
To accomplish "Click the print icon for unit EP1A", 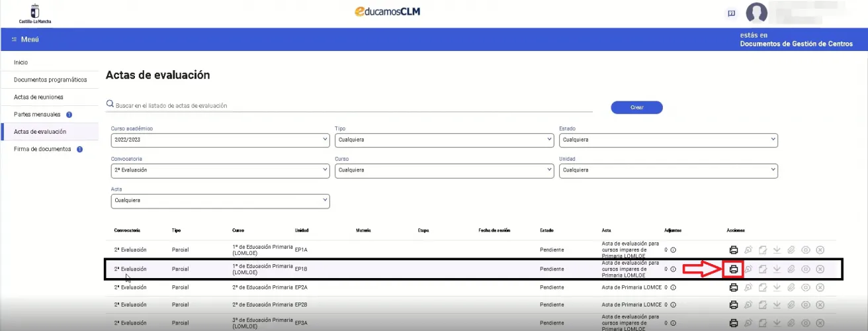I will (x=733, y=250).
